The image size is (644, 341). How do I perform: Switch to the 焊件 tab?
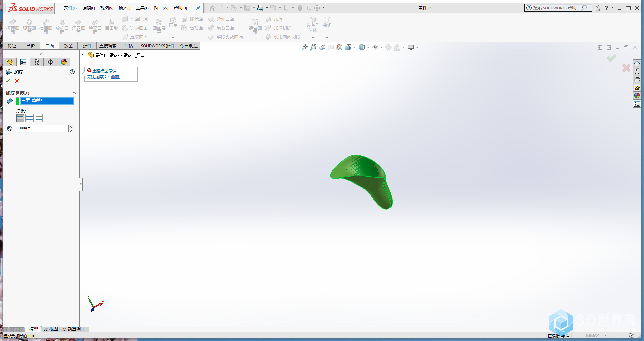pyautogui.click(x=87, y=46)
